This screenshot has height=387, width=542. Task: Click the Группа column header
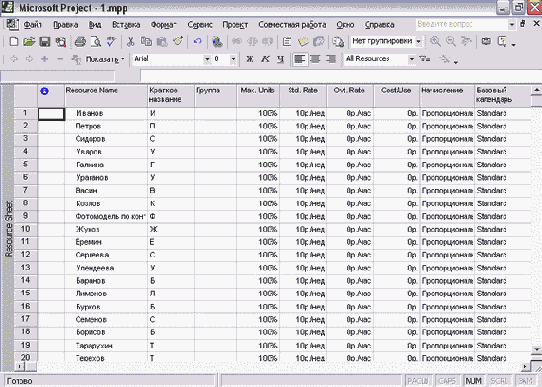pyautogui.click(x=216, y=95)
